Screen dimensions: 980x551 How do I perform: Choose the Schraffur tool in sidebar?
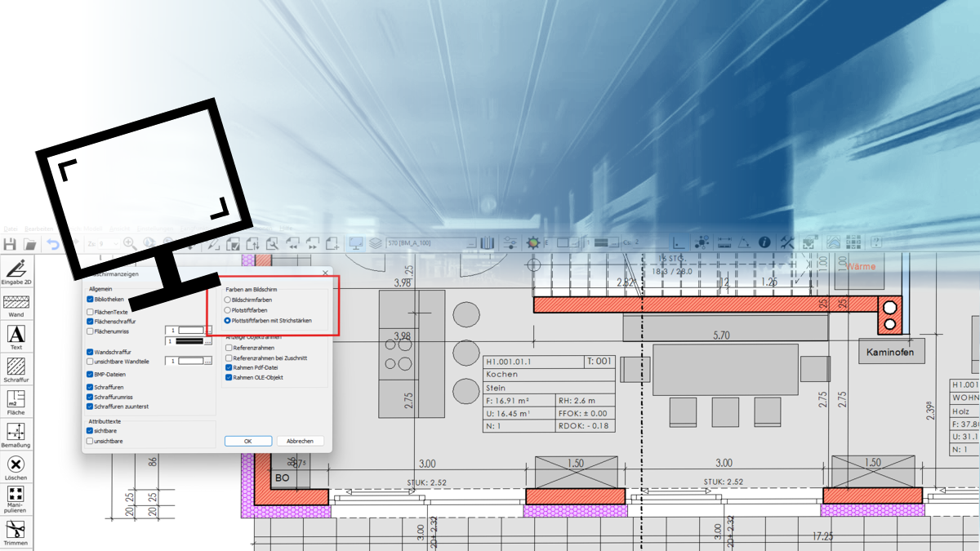pos(16,371)
